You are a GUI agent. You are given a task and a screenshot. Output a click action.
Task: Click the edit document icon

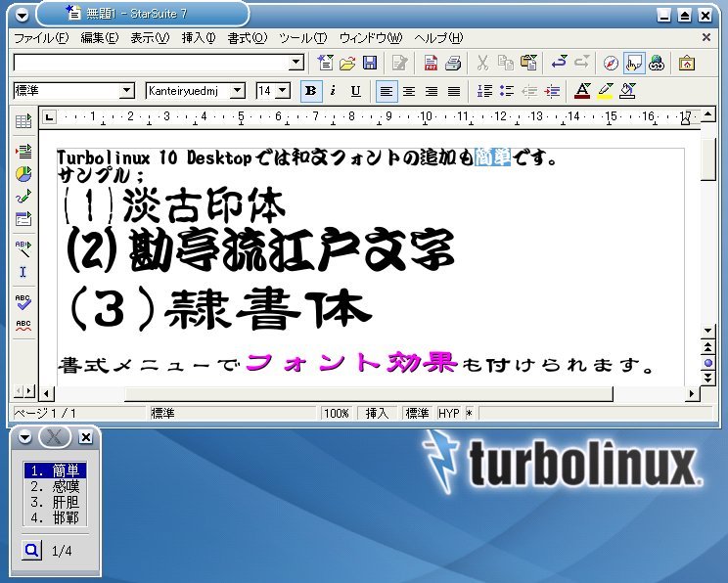coord(400,63)
